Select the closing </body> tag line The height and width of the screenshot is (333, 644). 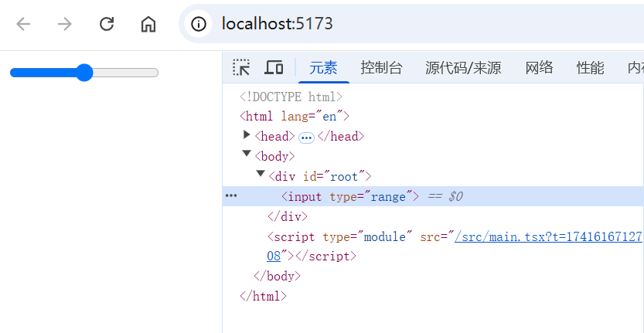[x=278, y=276]
